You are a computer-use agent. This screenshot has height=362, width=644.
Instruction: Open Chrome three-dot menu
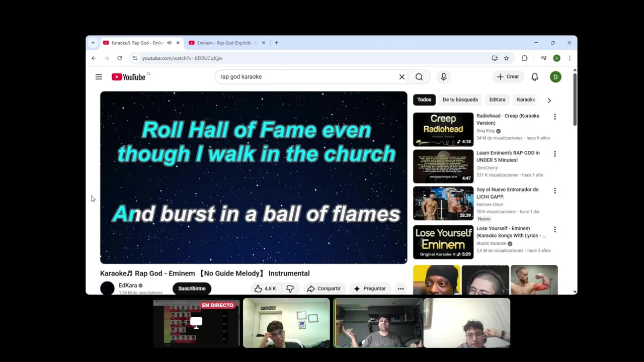[x=570, y=58]
